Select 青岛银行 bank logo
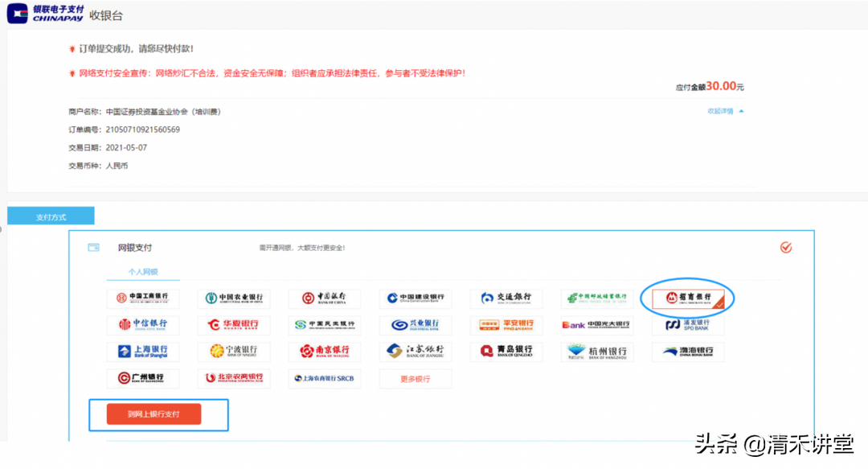Viewport: 868px width, 469px height. pos(506,352)
